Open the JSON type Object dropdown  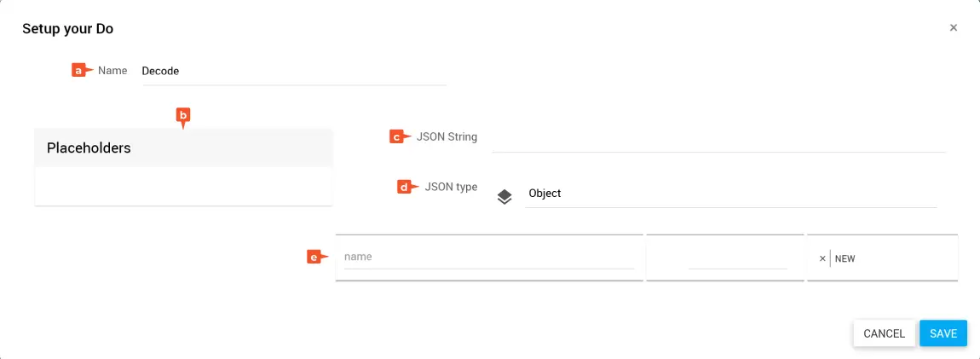click(x=729, y=194)
